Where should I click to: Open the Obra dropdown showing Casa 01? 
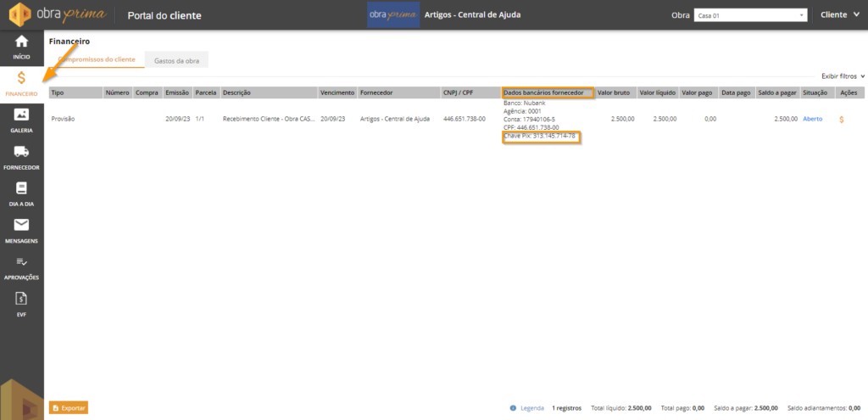[x=750, y=15]
